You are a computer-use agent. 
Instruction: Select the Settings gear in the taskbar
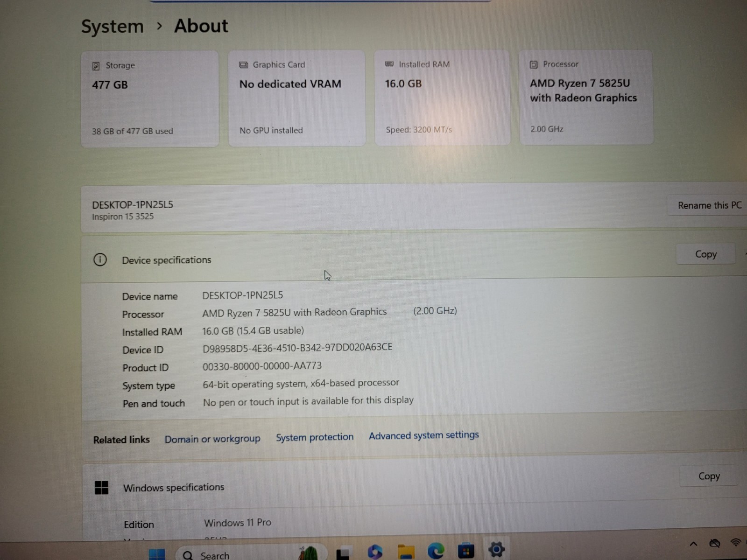pyautogui.click(x=496, y=549)
